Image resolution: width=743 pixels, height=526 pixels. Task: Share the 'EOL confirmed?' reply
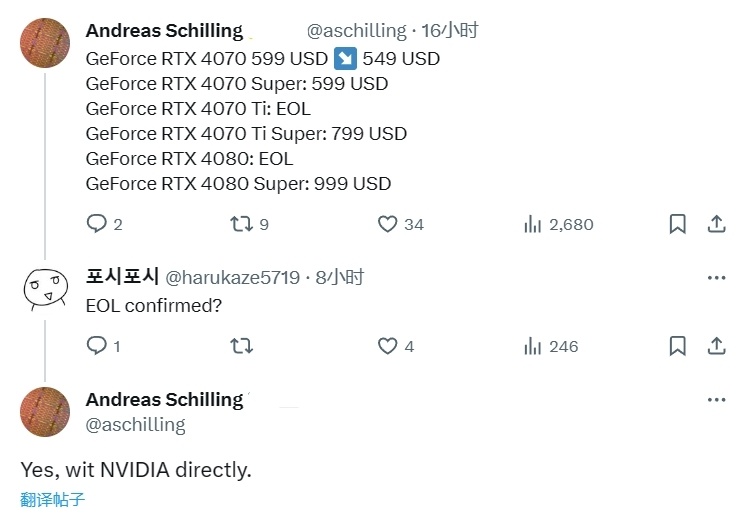[x=716, y=346]
